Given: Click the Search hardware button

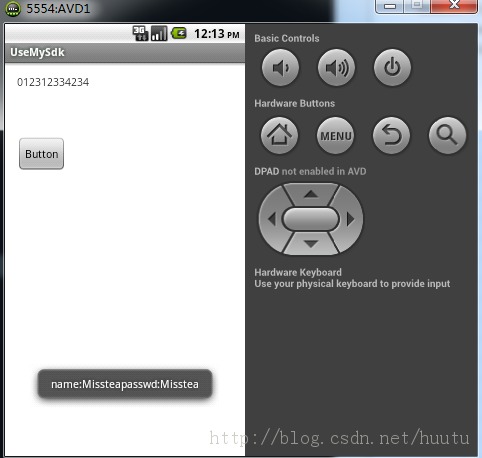Looking at the screenshot, I should pos(447,135).
